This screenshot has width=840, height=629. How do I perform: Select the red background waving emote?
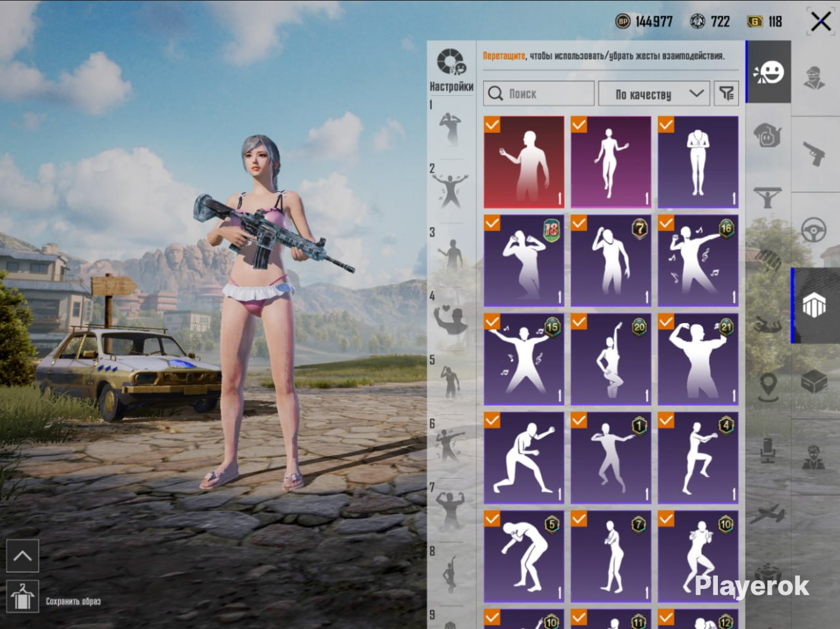point(524,162)
